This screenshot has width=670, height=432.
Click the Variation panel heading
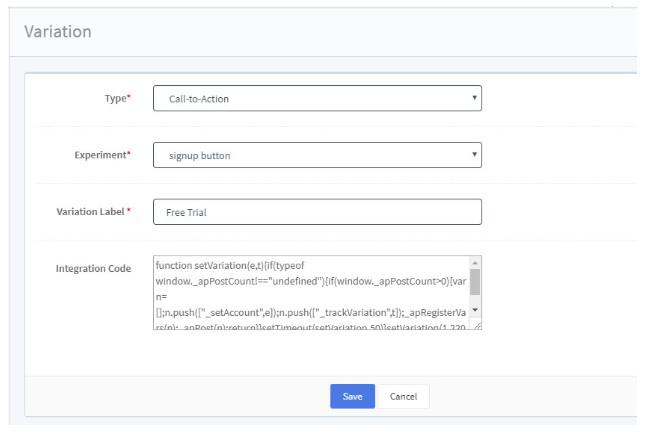pos(57,31)
